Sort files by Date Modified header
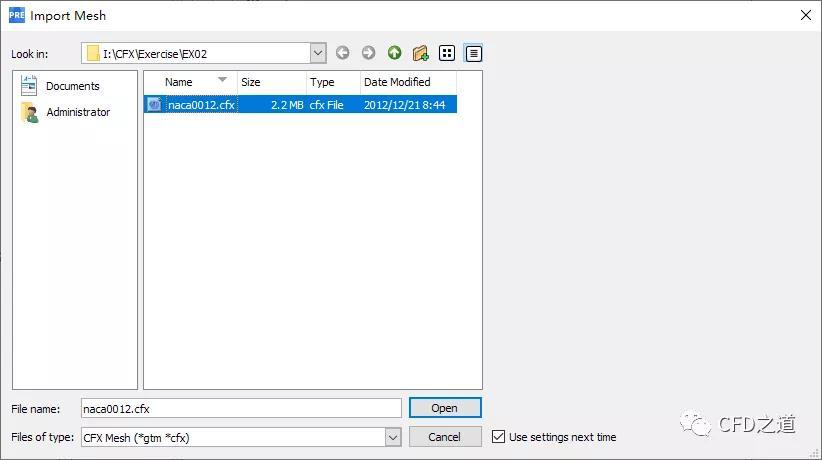The height and width of the screenshot is (460, 822). click(408, 82)
